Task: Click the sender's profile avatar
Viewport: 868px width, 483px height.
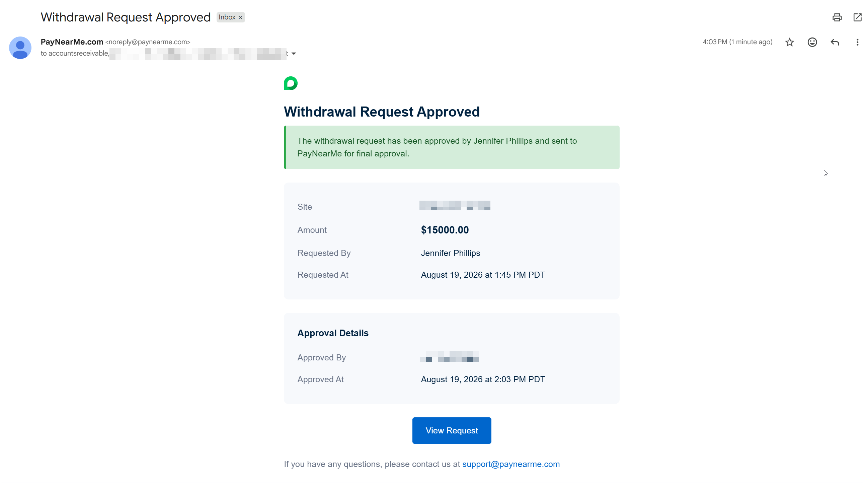Action: coord(20,48)
